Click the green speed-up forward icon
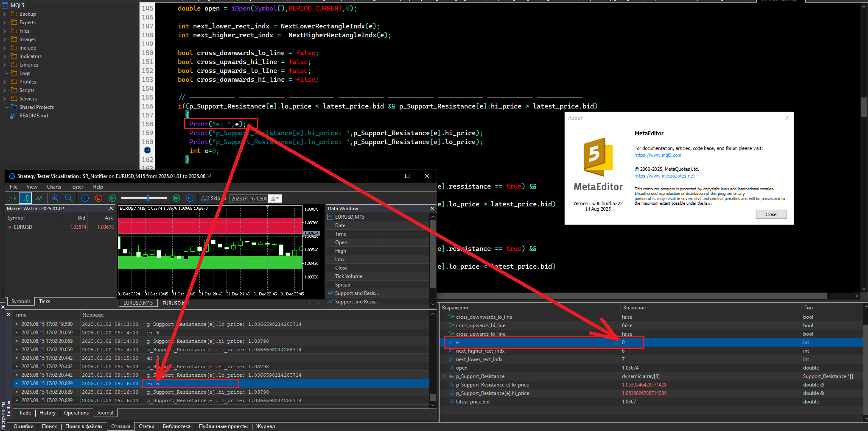 coord(176,198)
